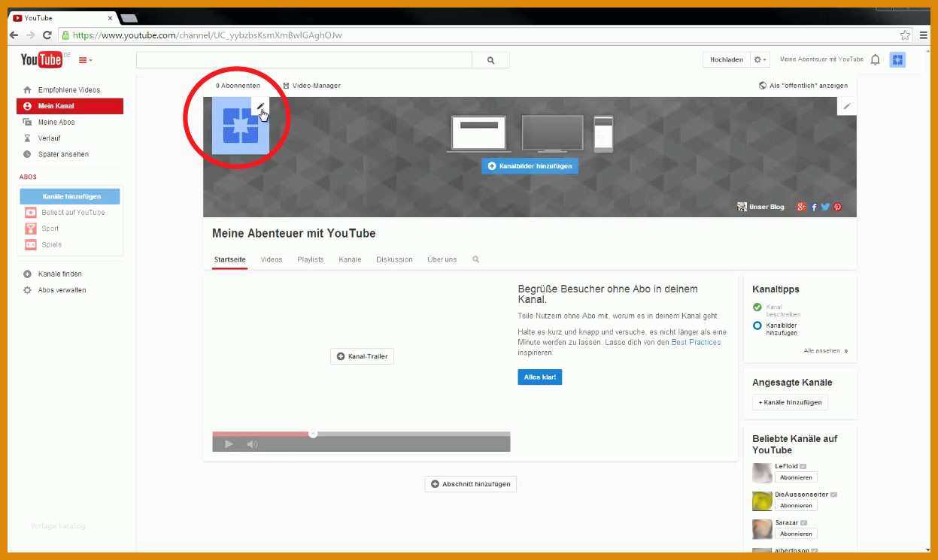This screenshot has width=938, height=560.
Task: Click the Kanalbilder hinzufügen tip circle
Action: (x=757, y=325)
